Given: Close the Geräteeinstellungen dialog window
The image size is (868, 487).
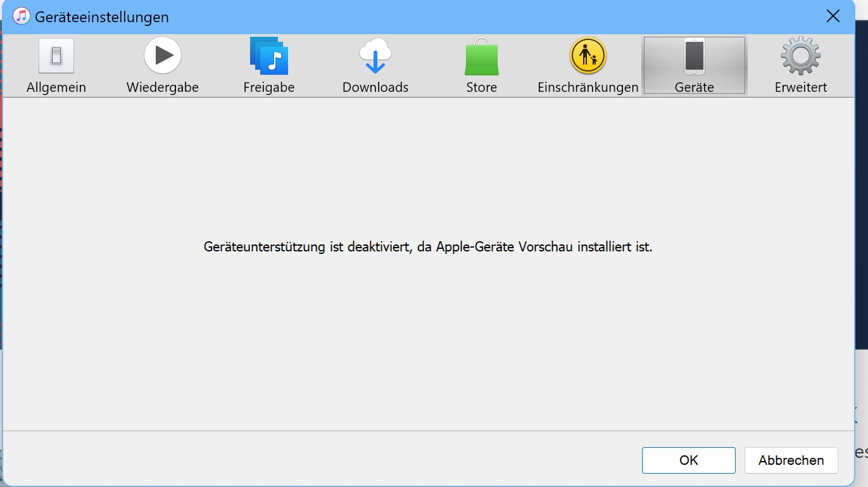Looking at the screenshot, I should [833, 16].
